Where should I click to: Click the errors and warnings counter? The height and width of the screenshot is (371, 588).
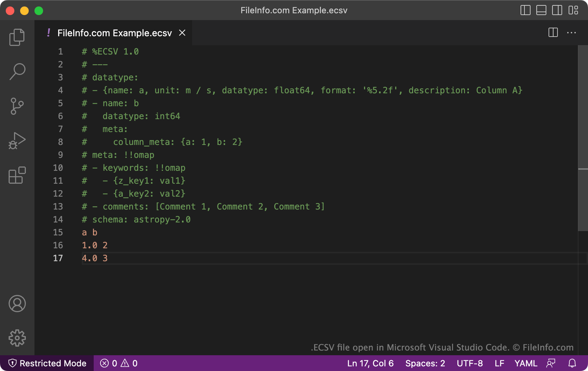(118, 363)
